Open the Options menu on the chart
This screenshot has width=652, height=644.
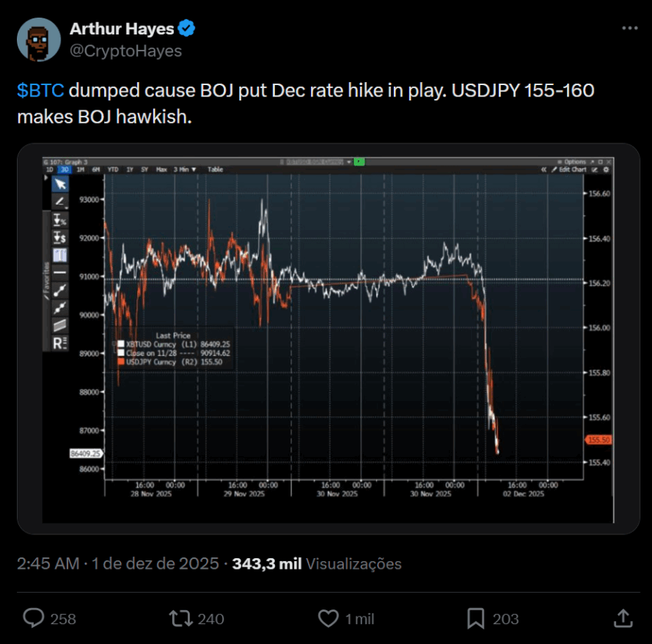pyautogui.click(x=577, y=162)
